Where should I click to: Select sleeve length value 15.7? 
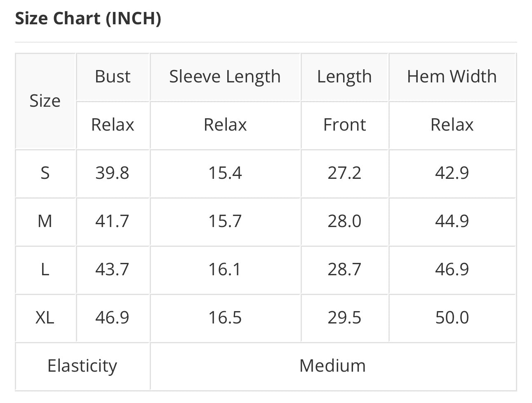(225, 221)
